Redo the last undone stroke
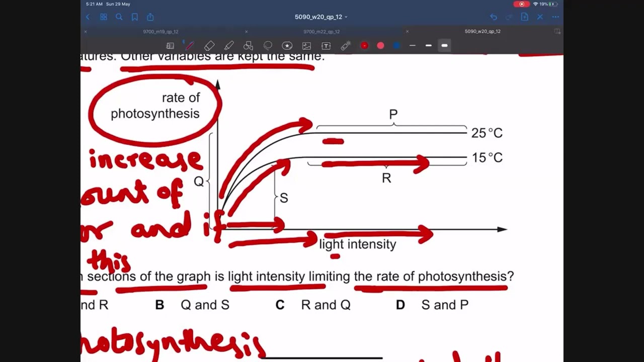This screenshot has width=644, height=362. 509,17
